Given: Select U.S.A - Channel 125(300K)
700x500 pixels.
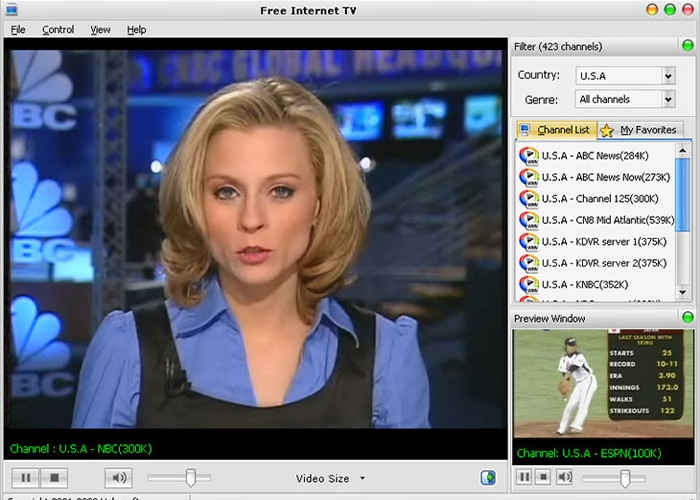Looking at the screenshot, I should tap(595, 199).
